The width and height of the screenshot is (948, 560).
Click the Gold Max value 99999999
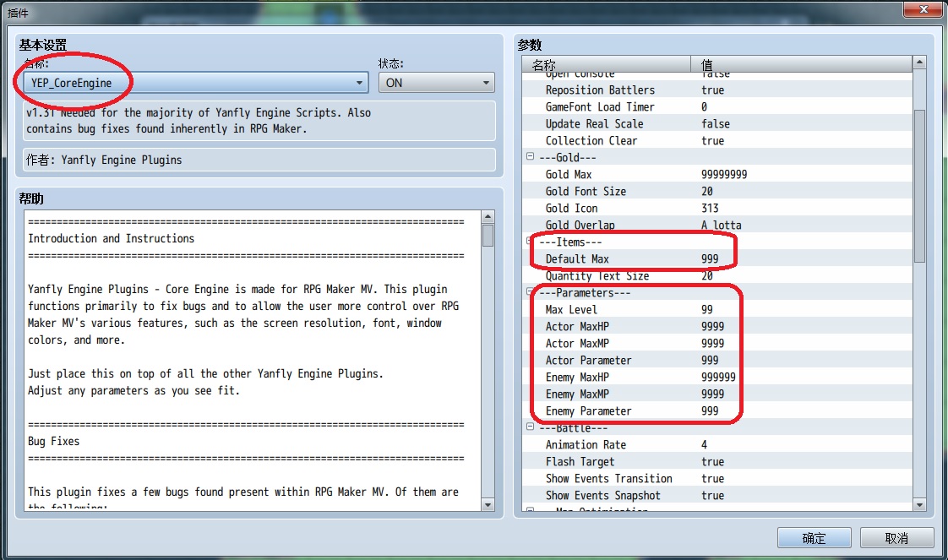(724, 175)
